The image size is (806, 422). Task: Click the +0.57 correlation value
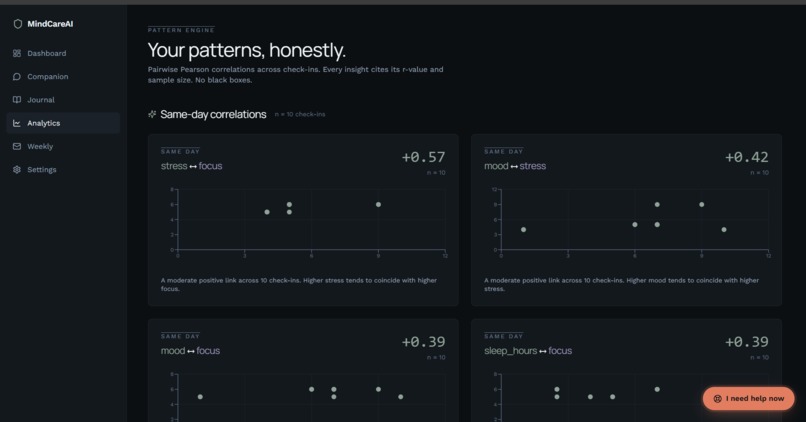[x=424, y=157]
